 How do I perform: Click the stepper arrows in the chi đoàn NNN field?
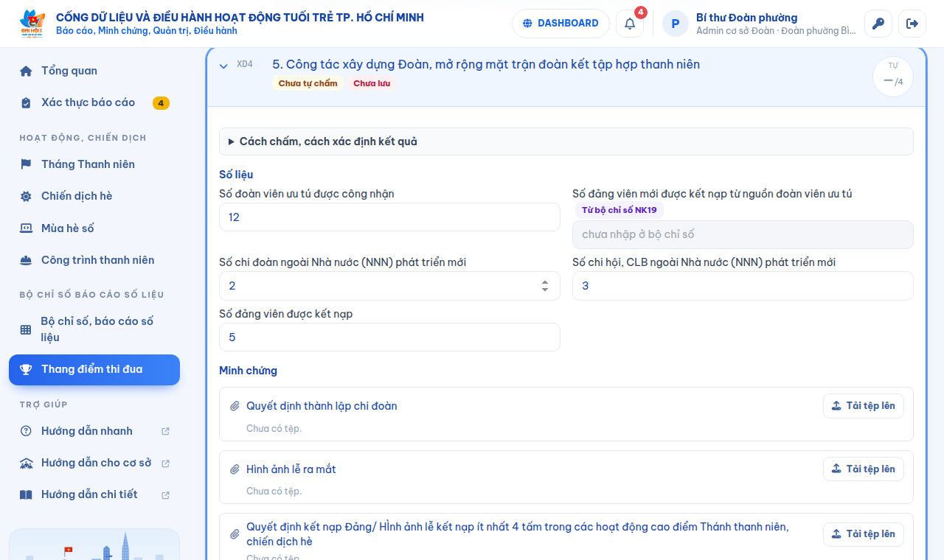coord(545,286)
